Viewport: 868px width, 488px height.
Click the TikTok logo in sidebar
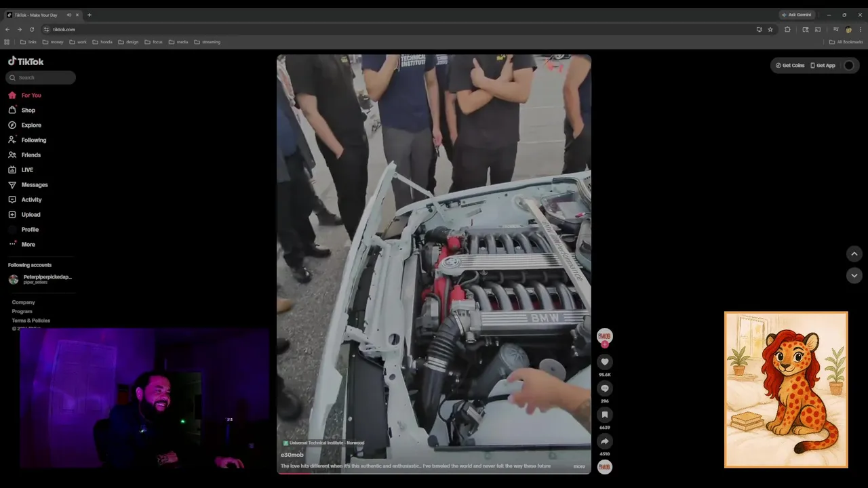26,61
